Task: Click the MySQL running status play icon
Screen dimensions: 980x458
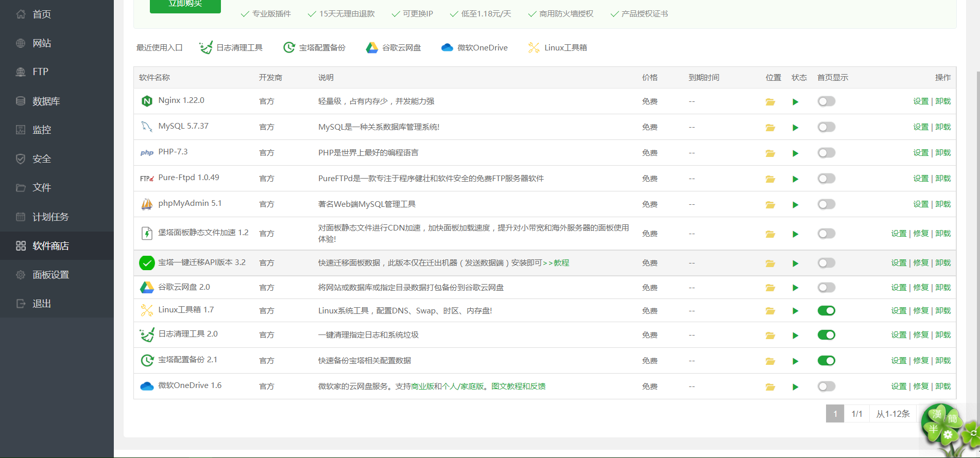Action: tap(795, 128)
